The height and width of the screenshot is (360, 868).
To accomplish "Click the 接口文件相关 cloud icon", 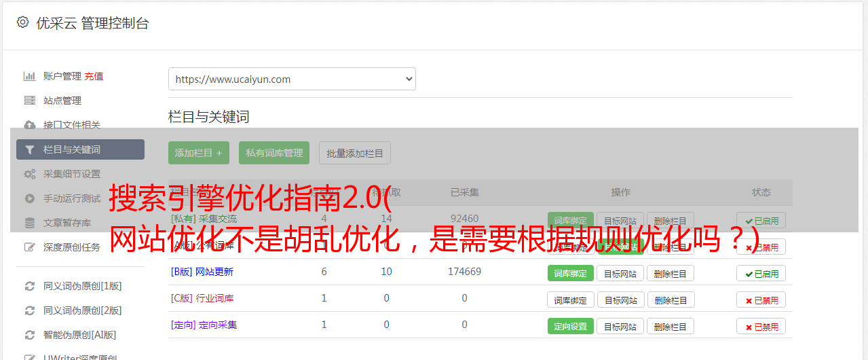I will coord(30,125).
